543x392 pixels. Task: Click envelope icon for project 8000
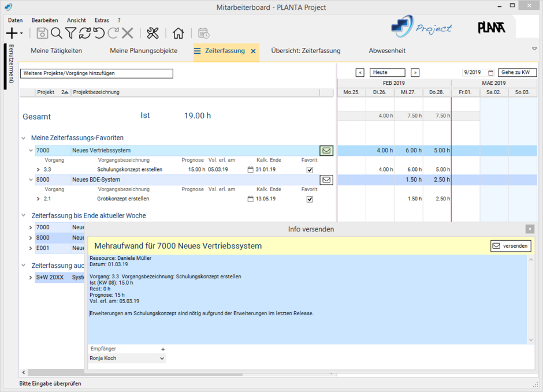click(326, 180)
